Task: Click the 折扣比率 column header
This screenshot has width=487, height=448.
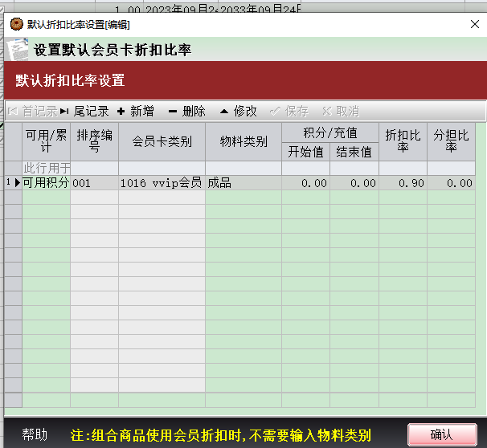Action: 403,141
